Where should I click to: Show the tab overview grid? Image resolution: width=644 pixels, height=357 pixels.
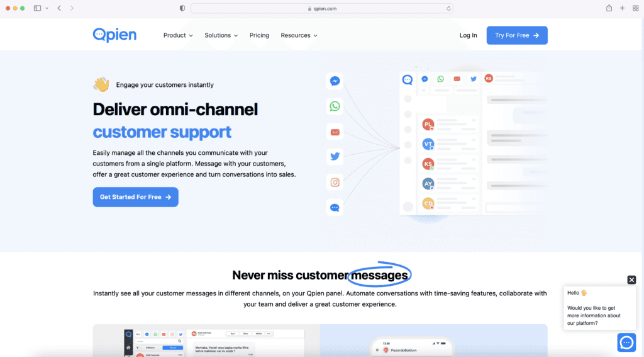pos(635,8)
